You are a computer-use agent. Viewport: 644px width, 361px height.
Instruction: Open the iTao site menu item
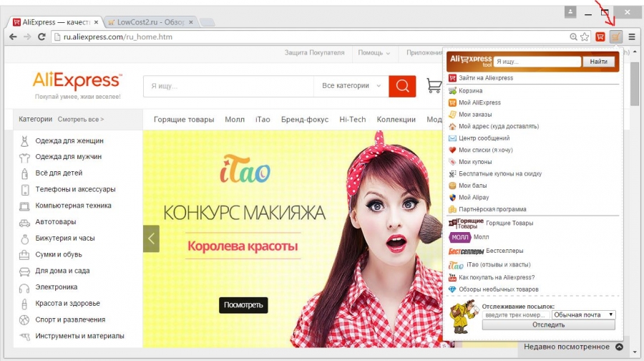click(x=263, y=120)
